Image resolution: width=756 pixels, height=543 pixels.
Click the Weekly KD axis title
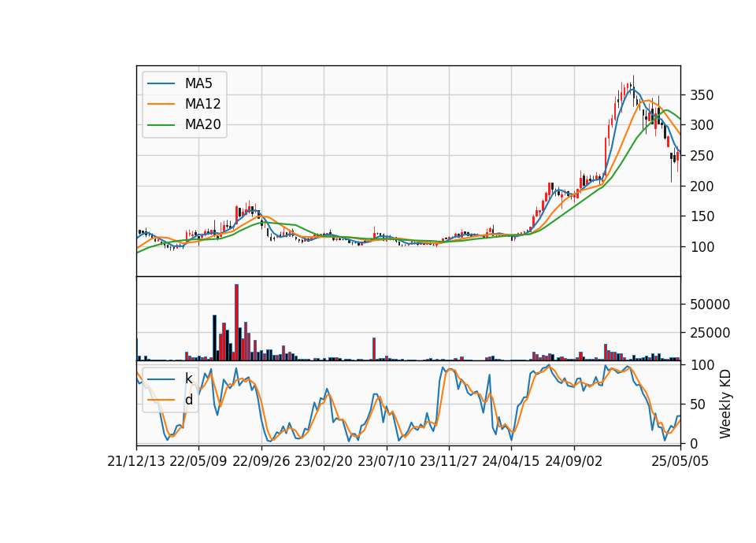click(725, 404)
